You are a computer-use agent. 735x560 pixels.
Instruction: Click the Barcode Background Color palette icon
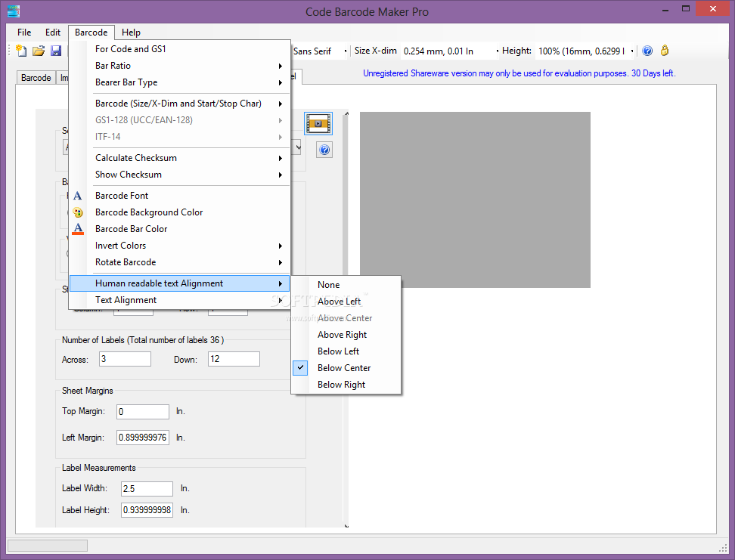(78, 212)
